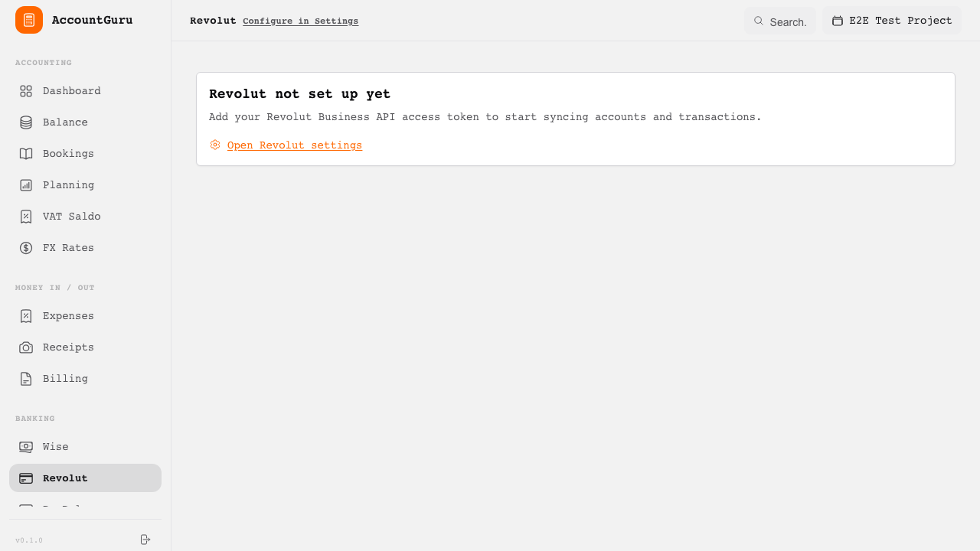Image resolution: width=980 pixels, height=551 pixels.
Task: Click the logout icon at sidebar bottom
Action: coord(145,540)
